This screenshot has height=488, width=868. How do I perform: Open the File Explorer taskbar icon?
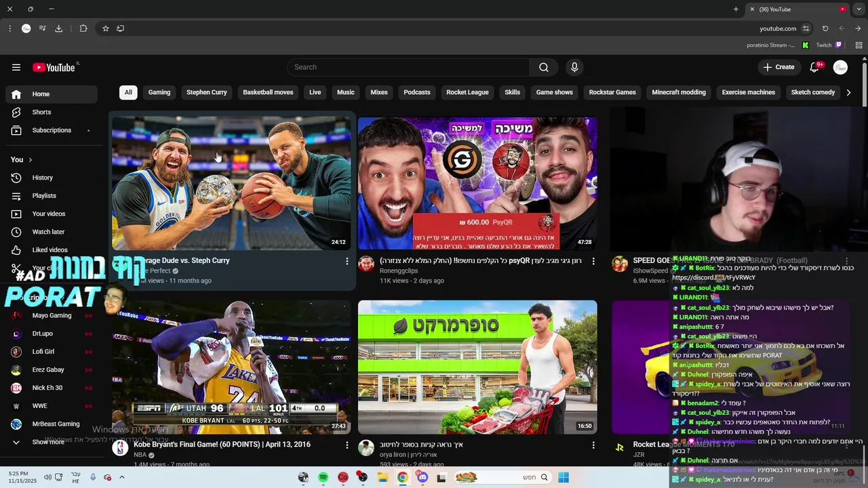pyautogui.click(x=382, y=477)
